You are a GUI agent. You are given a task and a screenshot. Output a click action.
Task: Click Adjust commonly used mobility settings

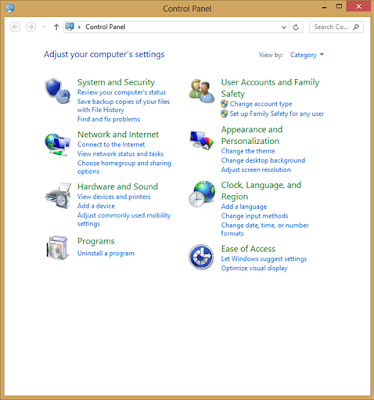(124, 219)
